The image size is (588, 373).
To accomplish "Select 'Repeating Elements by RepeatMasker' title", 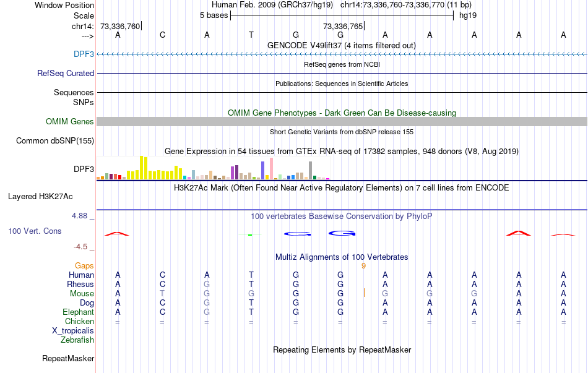I will click(x=342, y=349).
